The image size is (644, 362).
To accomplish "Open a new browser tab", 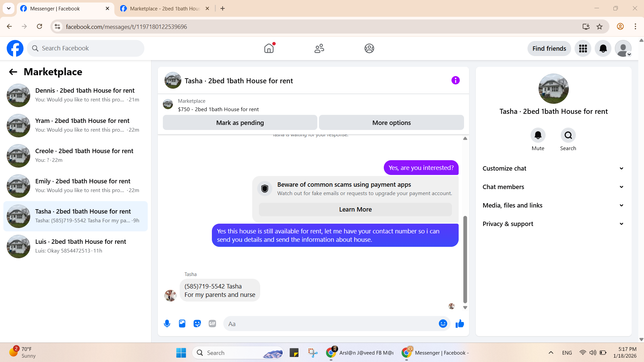I will tap(223, 9).
